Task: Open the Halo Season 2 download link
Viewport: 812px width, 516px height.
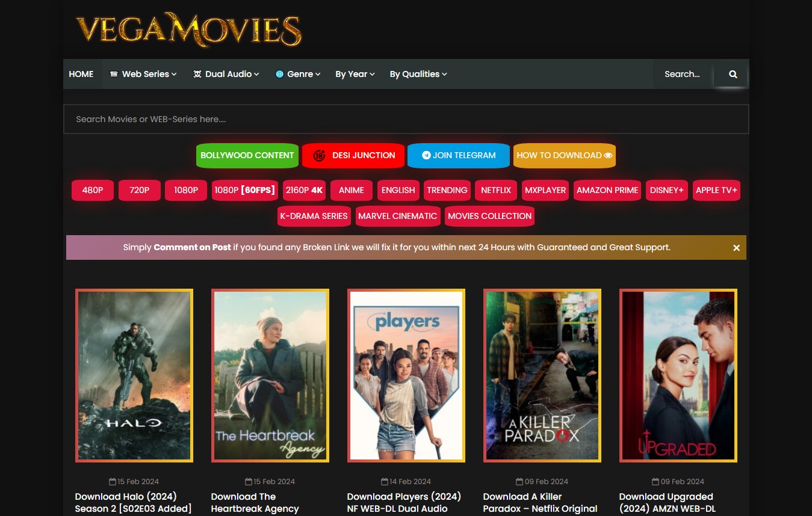Action: pos(134,503)
